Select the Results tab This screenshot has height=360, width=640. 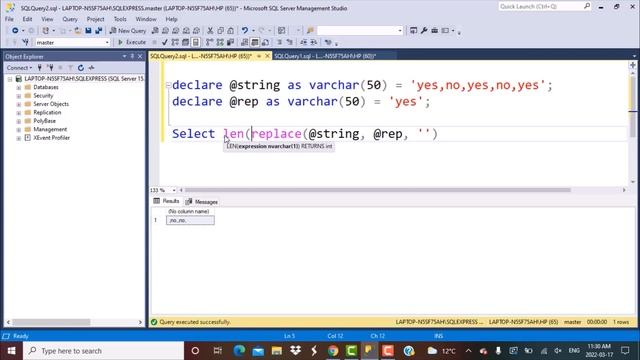167,201
